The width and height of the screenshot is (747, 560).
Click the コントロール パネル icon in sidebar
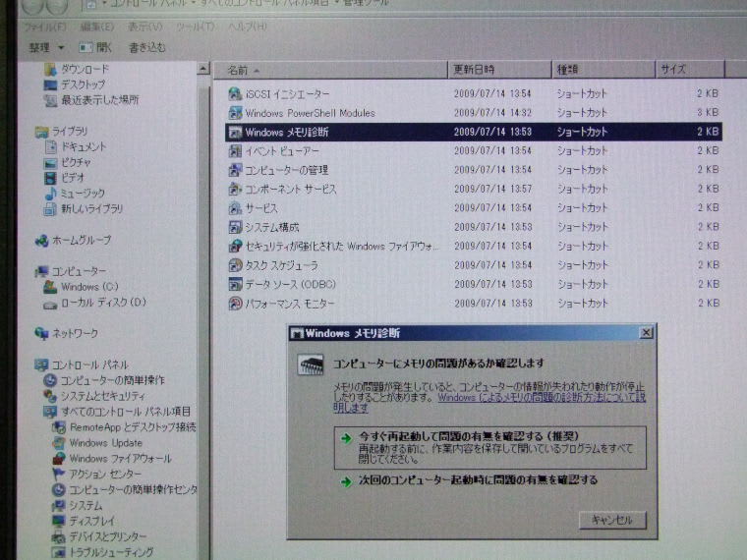pyautogui.click(x=42, y=364)
